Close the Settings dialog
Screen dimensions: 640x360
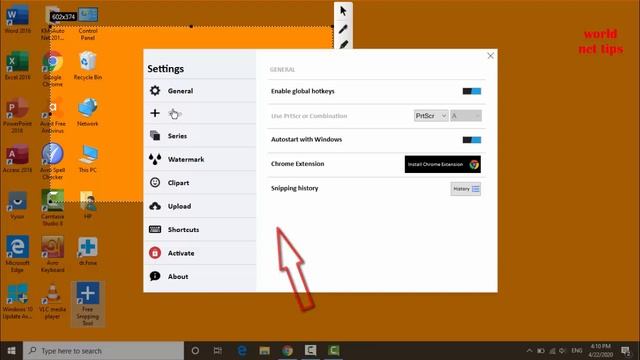coord(490,56)
